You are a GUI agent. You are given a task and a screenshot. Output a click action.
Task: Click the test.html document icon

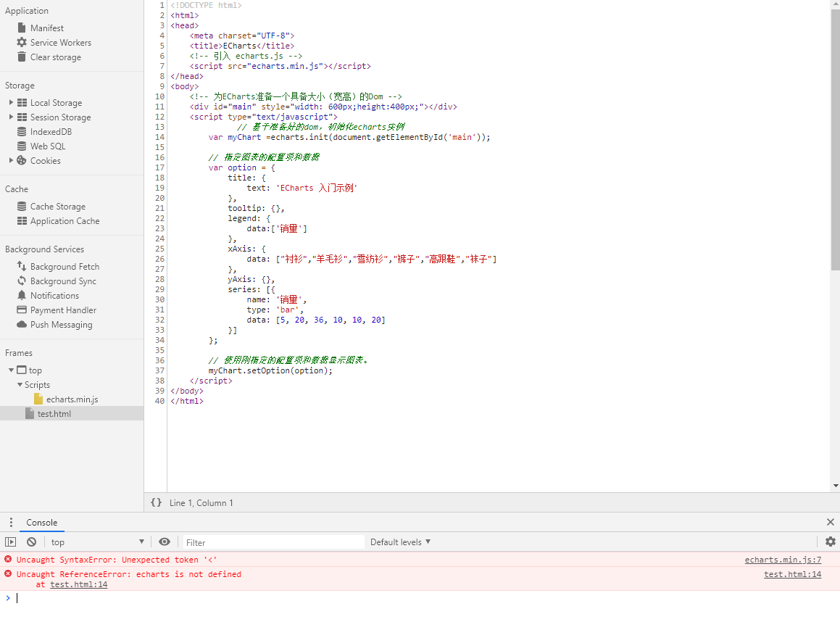[x=30, y=414]
